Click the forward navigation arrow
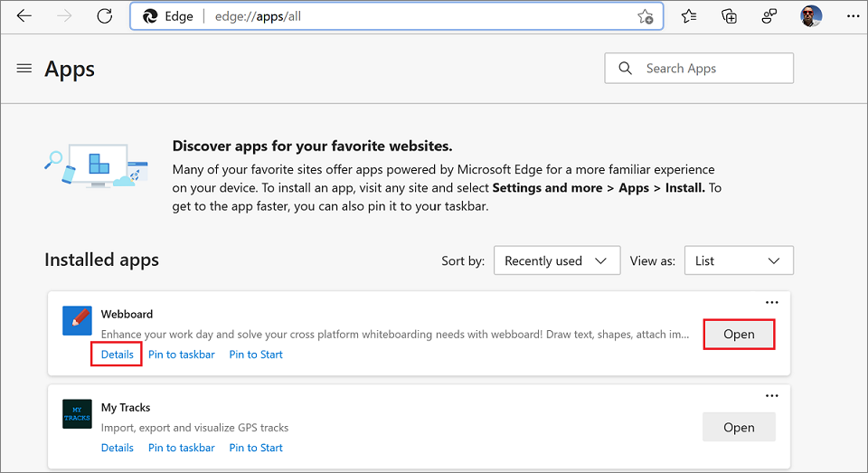 coord(64,16)
